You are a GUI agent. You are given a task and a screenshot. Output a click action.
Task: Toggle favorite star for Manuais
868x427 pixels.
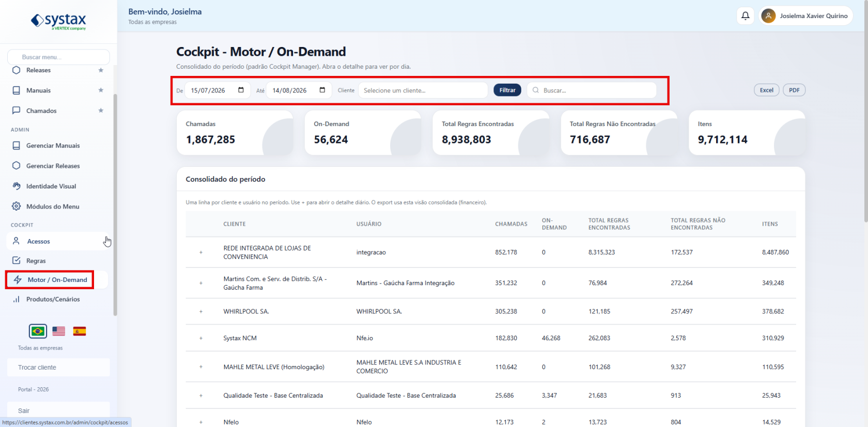point(101,90)
